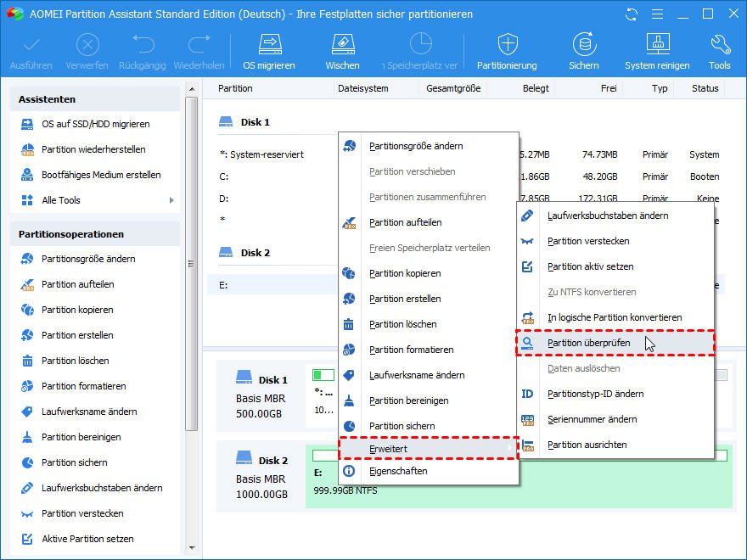747x560 pixels.
Task: Click the Disk 1 Basis MBR 500.00GB label
Action: click(x=261, y=397)
